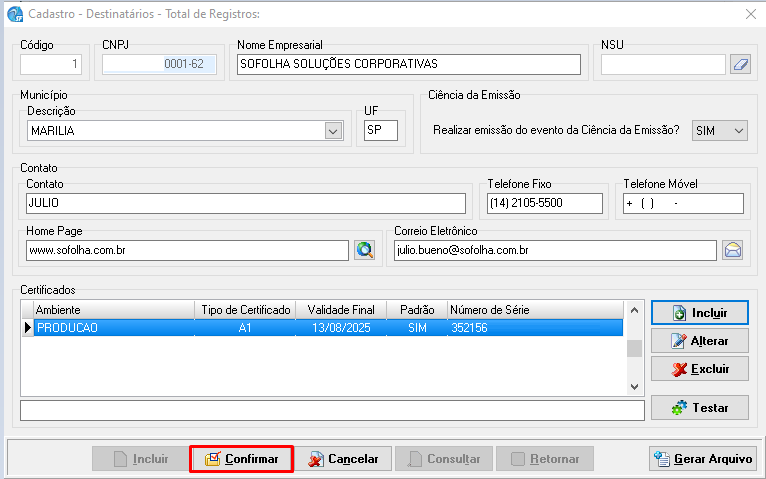766x479 pixels.
Task: Click the Nome Empresarial text field
Action: tap(408, 64)
